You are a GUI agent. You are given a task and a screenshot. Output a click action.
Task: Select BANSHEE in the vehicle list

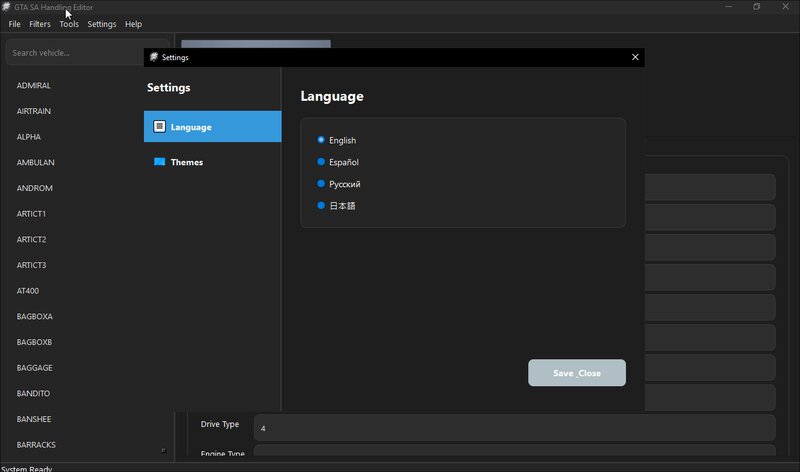(34, 419)
